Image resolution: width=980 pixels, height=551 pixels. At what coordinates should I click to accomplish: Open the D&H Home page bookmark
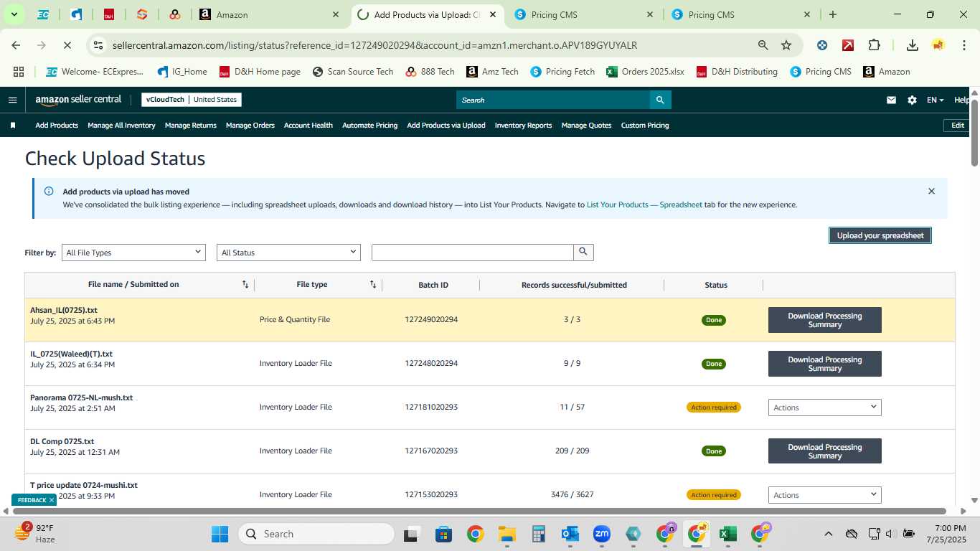(x=260, y=72)
